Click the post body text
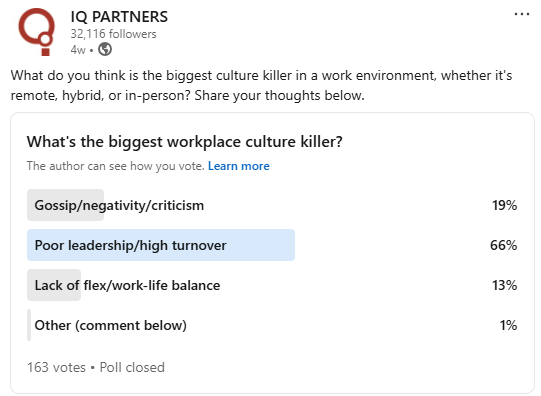This screenshot has width=541, height=396. coord(261,85)
